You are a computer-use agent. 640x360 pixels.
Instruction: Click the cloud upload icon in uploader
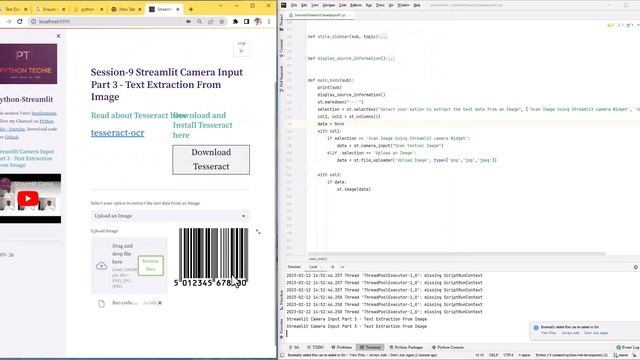(102, 266)
